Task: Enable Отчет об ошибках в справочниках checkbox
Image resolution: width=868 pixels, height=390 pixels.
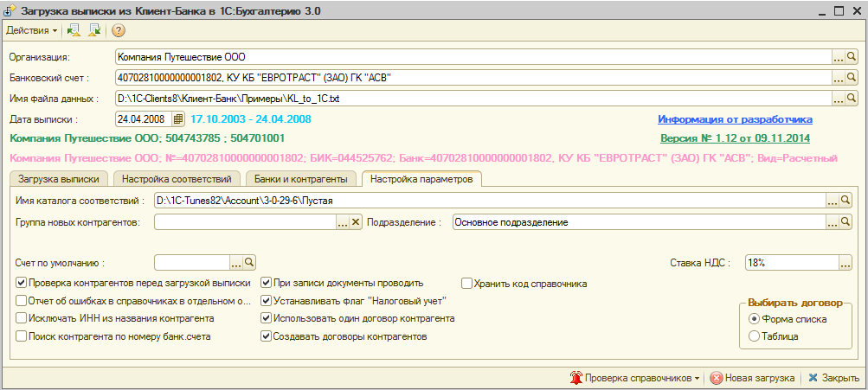Action: click(x=22, y=302)
